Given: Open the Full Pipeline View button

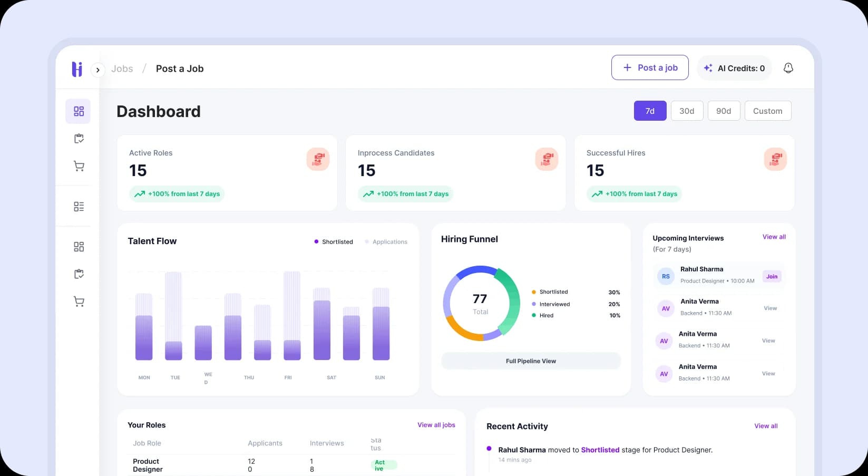Looking at the screenshot, I should pyautogui.click(x=531, y=361).
